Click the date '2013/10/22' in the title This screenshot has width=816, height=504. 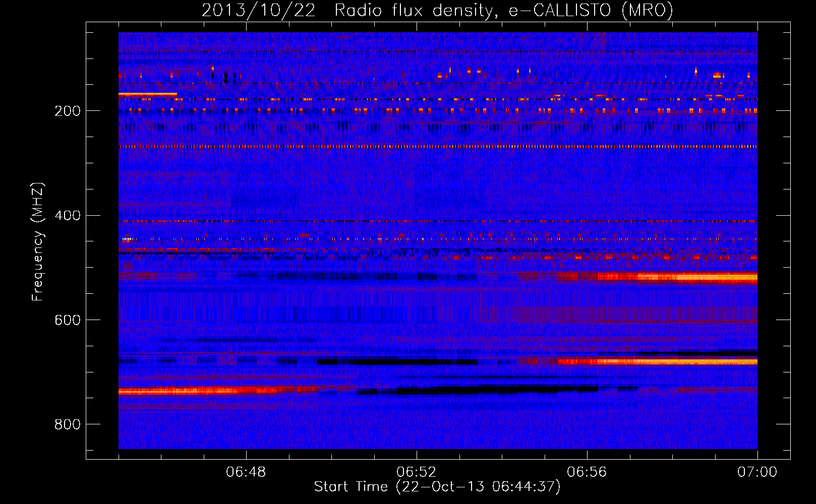point(259,11)
